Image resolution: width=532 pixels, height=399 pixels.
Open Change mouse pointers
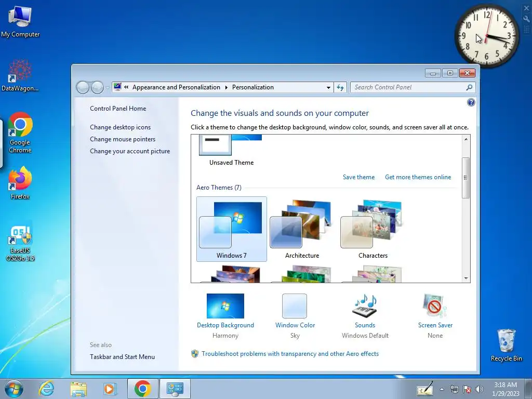[x=123, y=139]
